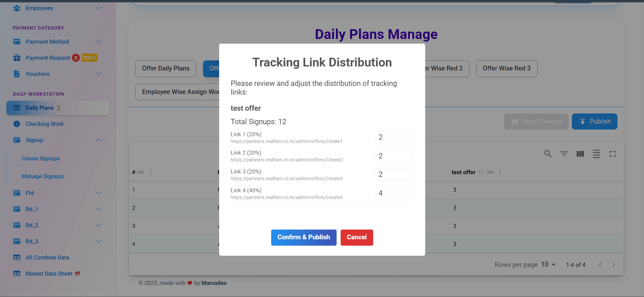The width and height of the screenshot is (644, 297).
Task: Collapse the Signup submenu chevron
Action: click(99, 140)
